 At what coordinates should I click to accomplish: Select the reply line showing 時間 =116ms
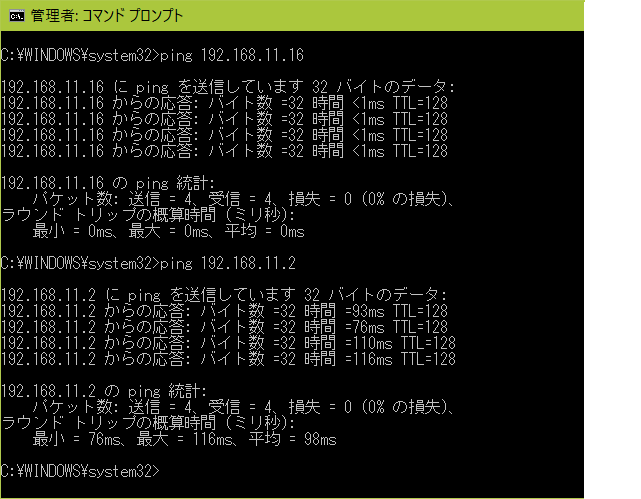click(x=228, y=359)
